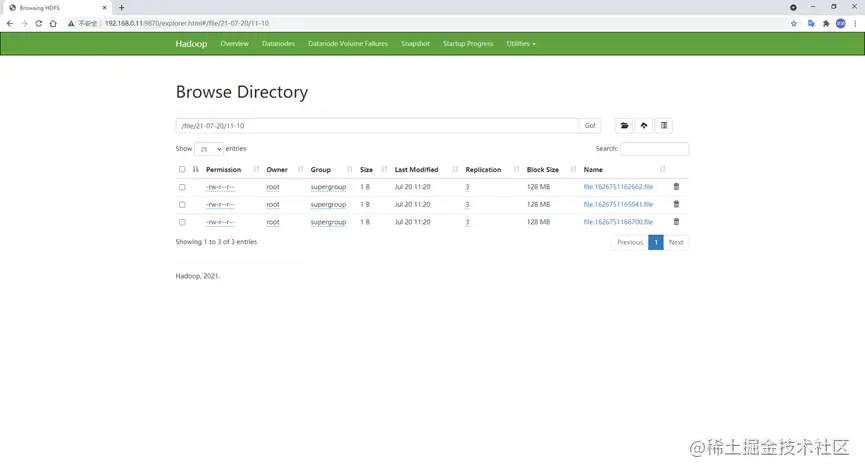Sort table by Owner column header
The height and width of the screenshot is (473, 865).
(277, 169)
